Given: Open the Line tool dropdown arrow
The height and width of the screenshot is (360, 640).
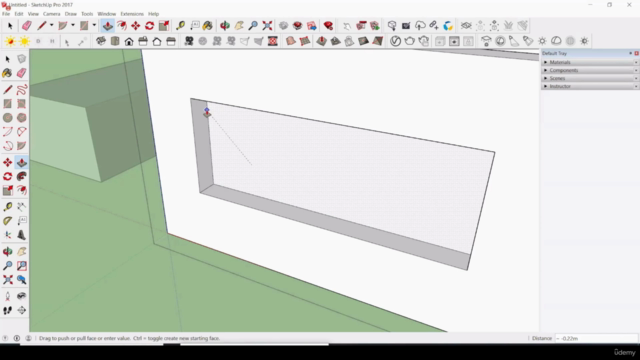Looking at the screenshot, I should pos(51,25).
